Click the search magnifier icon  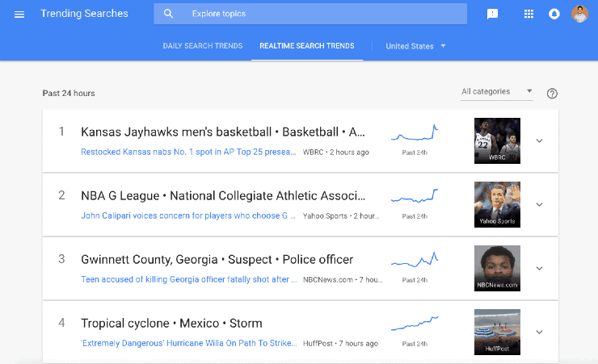pos(168,14)
